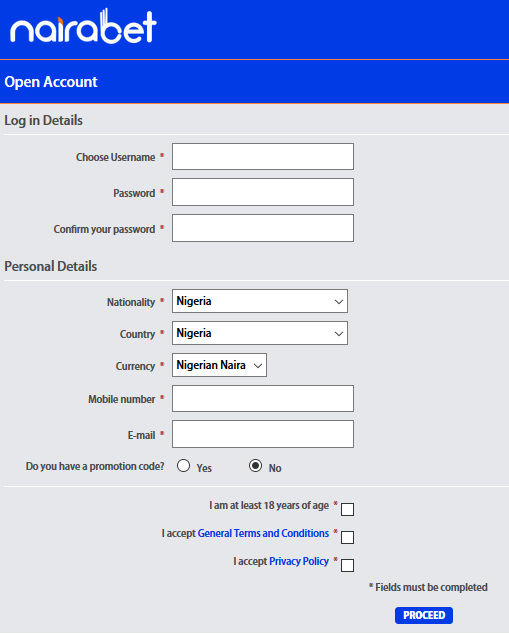Check the at least 18 years box
This screenshot has width=509, height=634.
pos(347,509)
